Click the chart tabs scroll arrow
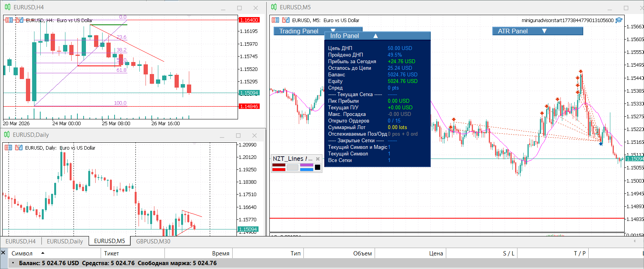This screenshot has height=269, width=644. click(635, 241)
